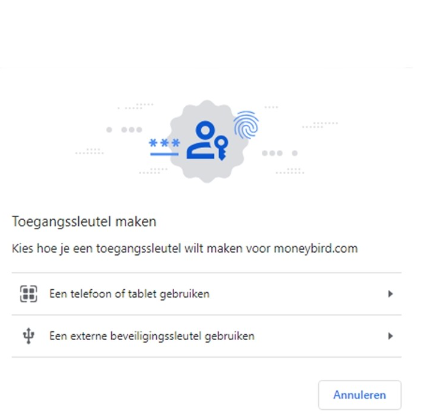Click the moneybird.com text in the description
Image resolution: width=429 pixels, height=419 pixels.
click(x=316, y=249)
